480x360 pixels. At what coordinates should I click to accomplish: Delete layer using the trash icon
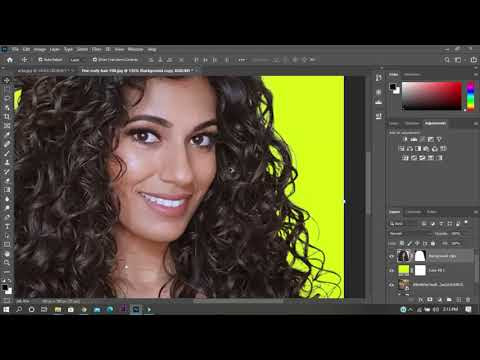click(468, 300)
